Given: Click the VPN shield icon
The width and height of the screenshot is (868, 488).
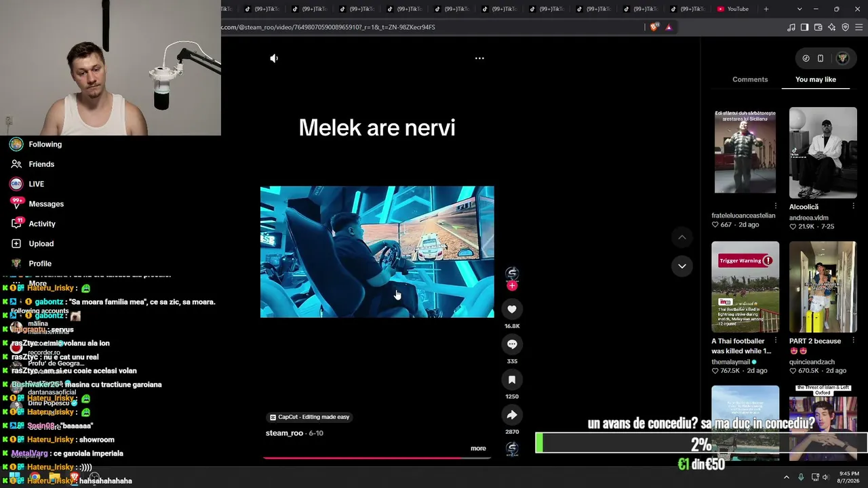Looking at the screenshot, I should point(846,27).
